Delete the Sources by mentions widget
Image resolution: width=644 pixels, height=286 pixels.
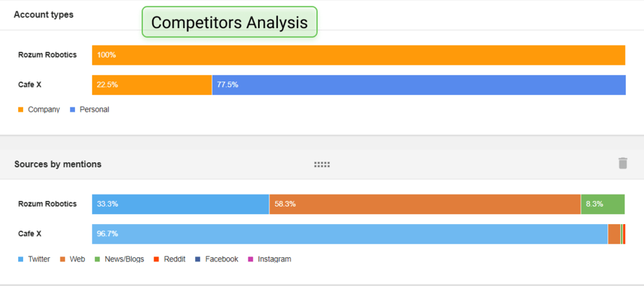coord(622,164)
